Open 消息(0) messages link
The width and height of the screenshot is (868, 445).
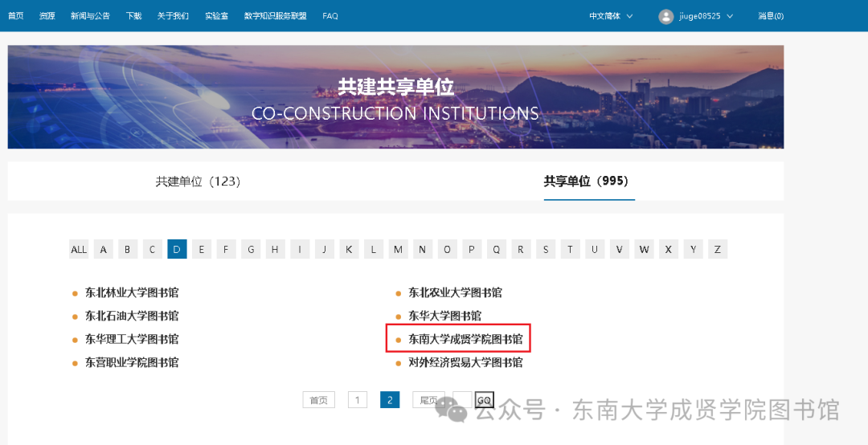771,16
